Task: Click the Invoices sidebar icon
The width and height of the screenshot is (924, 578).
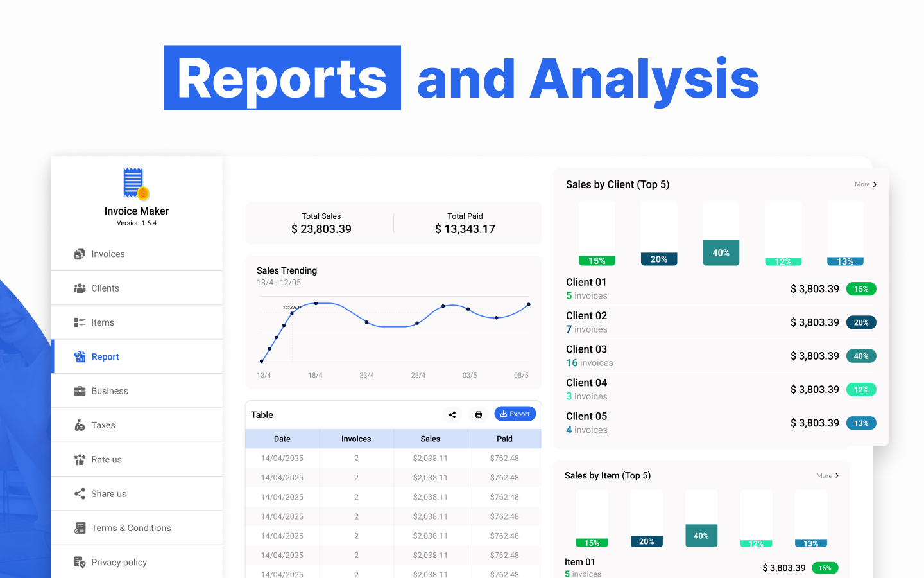Action: point(80,254)
